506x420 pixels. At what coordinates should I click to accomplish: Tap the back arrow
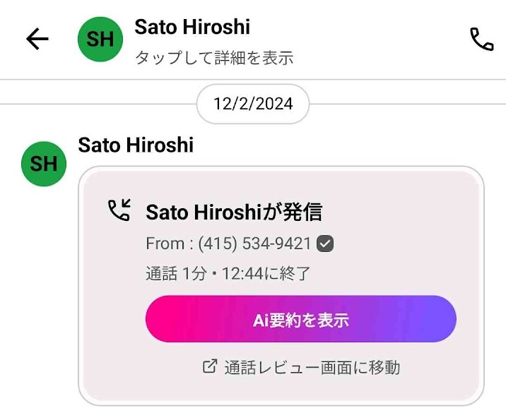pyautogui.click(x=37, y=39)
